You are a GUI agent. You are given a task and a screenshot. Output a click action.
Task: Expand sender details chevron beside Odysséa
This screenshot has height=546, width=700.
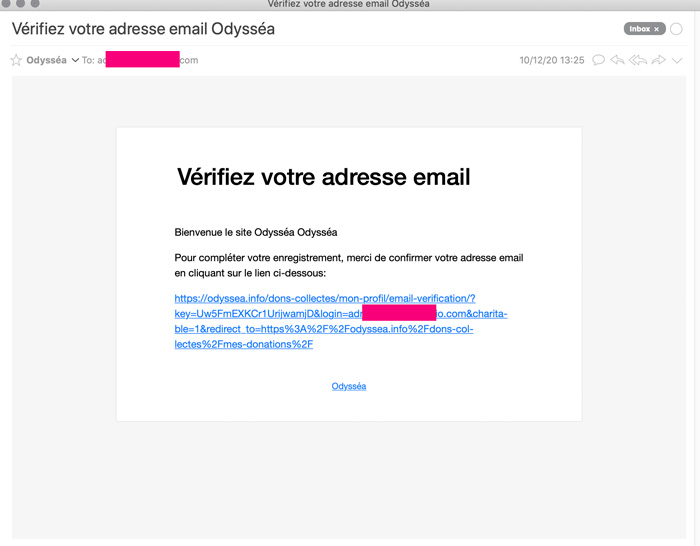coord(75,60)
